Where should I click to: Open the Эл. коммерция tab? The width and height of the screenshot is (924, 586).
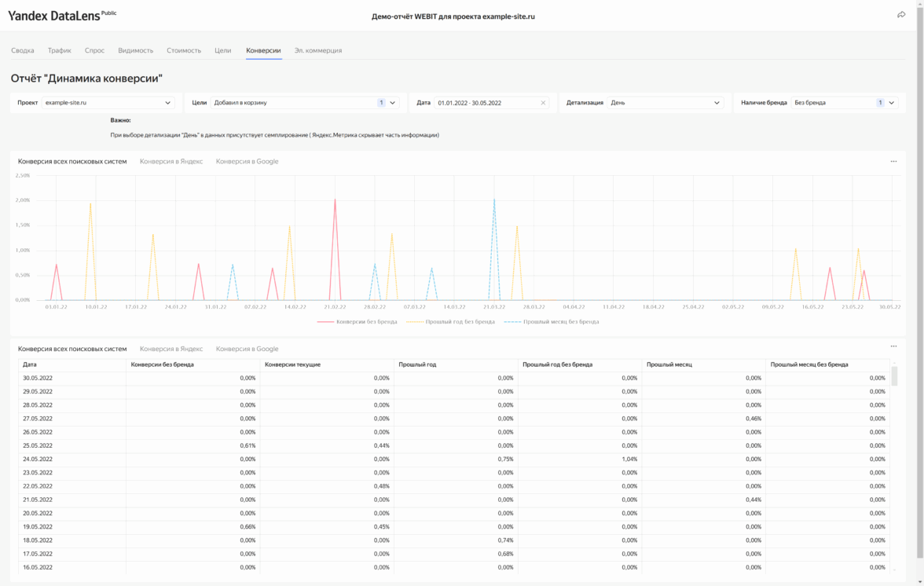(x=317, y=50)
